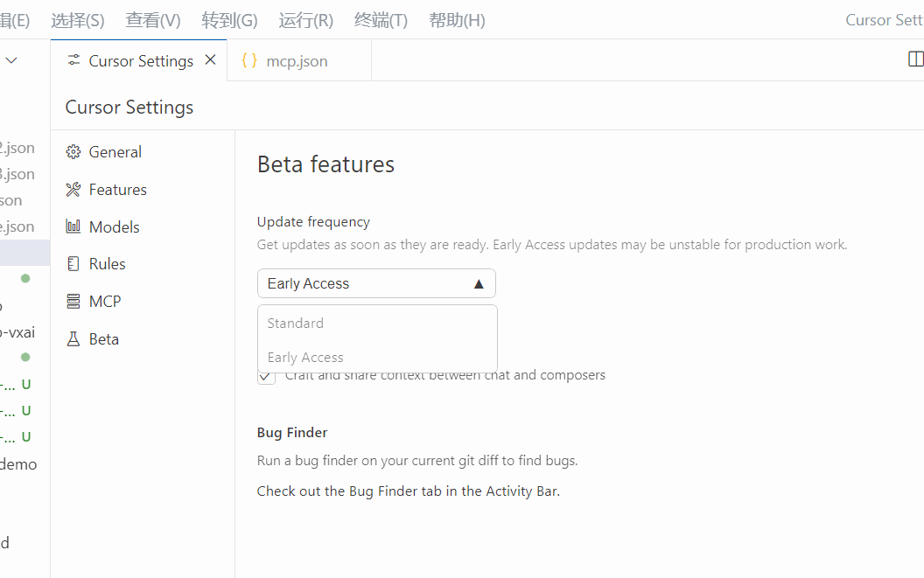Image resolution: width=924 pixels, height=578 pixels.
Task: Click the Beta features heading
Action: (325, 164)
